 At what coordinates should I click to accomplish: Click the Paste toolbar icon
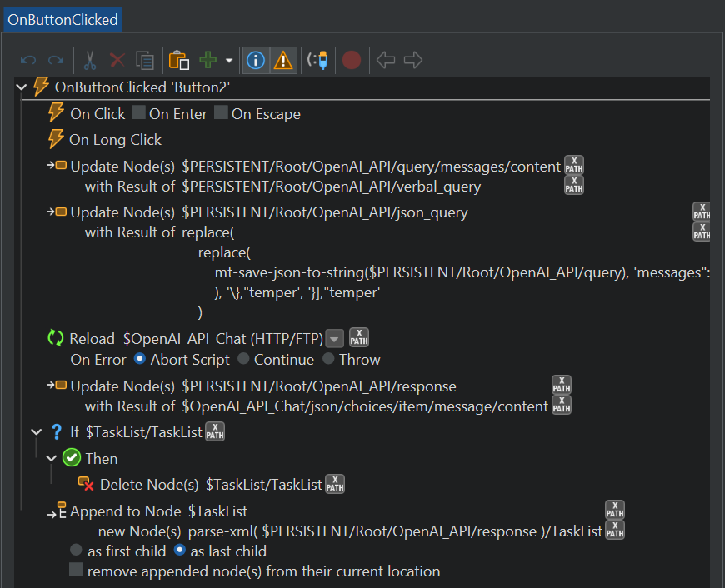[x=178, y=60]
